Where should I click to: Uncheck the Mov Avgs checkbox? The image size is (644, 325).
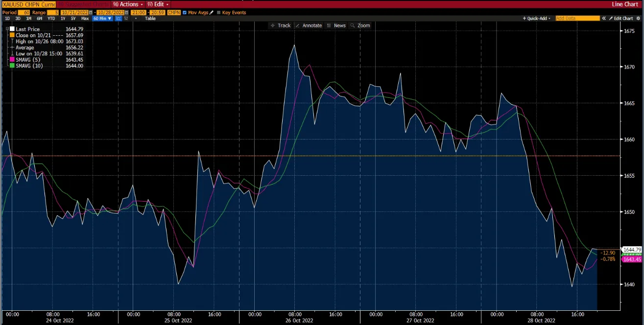[x=185, y=12]
